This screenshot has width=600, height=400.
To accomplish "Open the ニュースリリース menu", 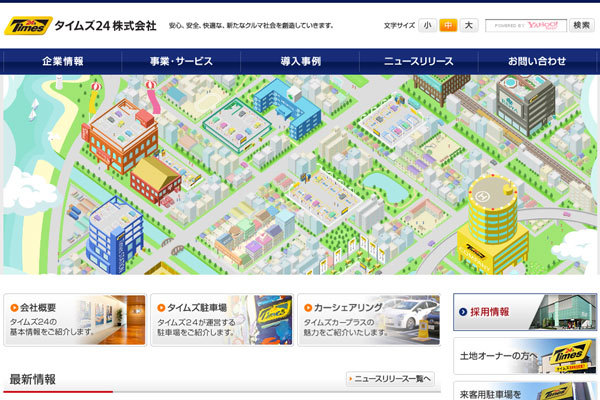I will (418, 62).
